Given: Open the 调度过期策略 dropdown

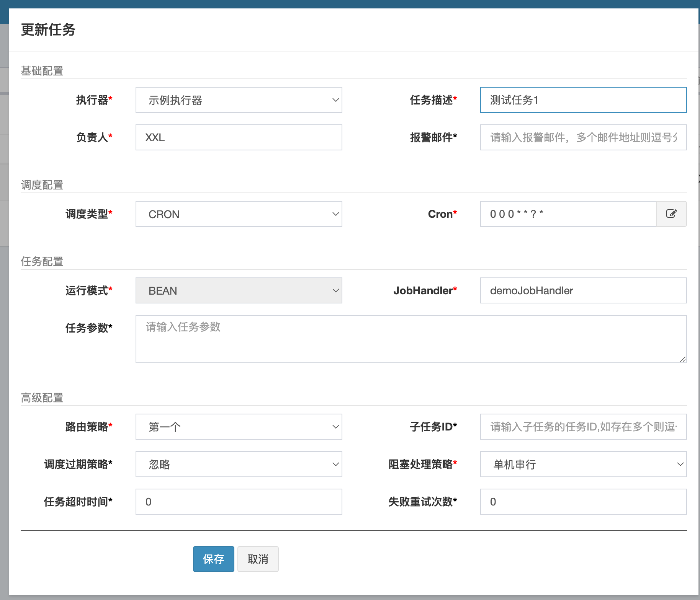Looking at the screenshot, I should click(238, 464).
